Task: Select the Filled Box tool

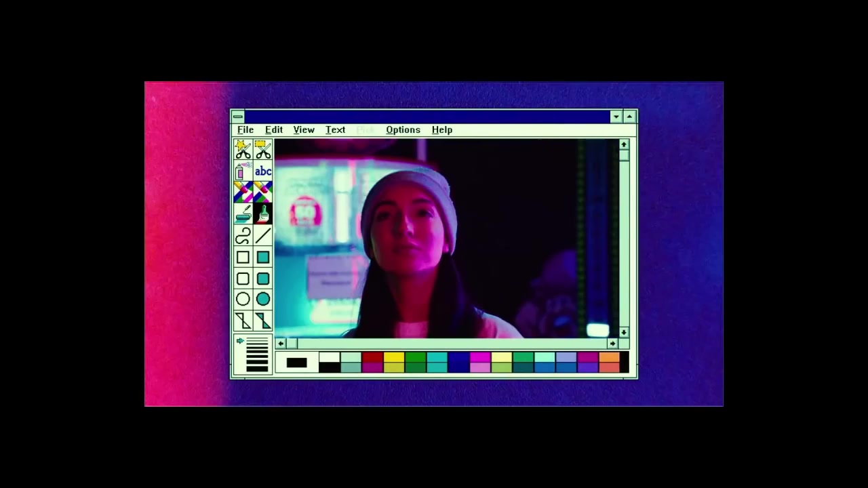Action: tap(263, 257)
